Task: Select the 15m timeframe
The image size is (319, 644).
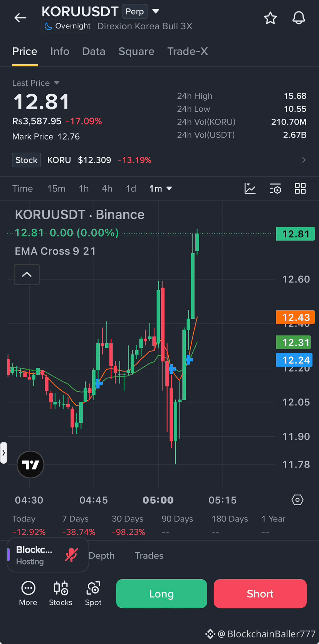Action: click(56, 188)
